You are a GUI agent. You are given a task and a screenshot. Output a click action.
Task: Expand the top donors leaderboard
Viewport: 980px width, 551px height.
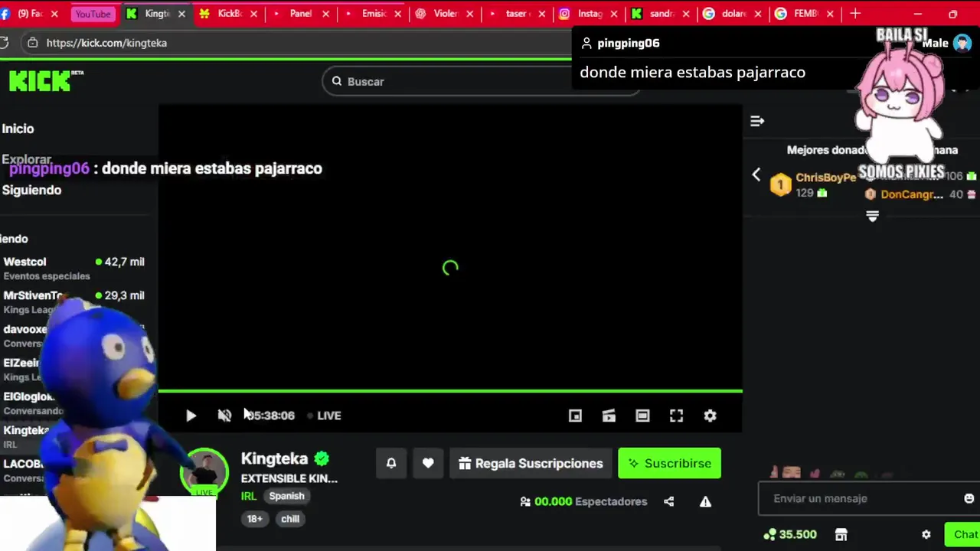[872, 217]
